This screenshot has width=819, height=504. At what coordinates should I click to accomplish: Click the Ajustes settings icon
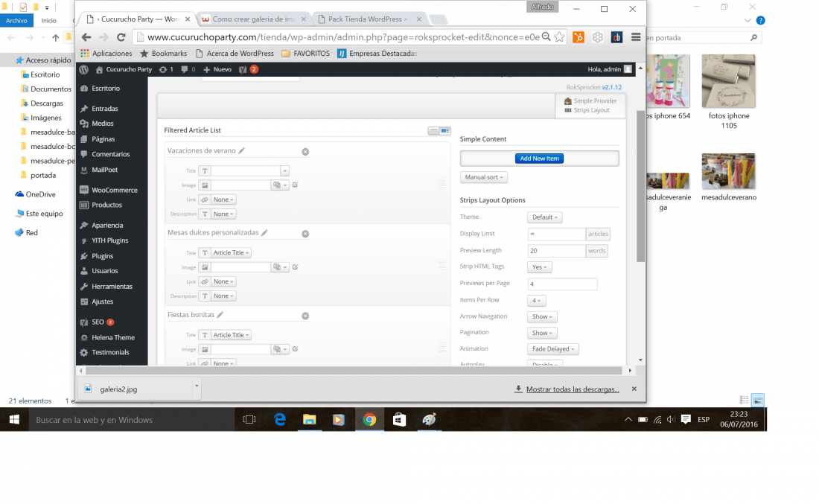coord(84,302)
